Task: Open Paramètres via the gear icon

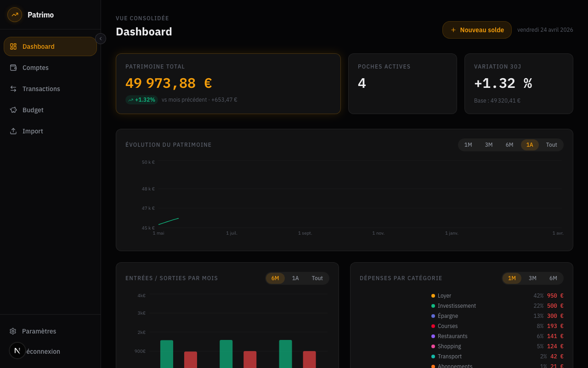Action: click(12, 331)
